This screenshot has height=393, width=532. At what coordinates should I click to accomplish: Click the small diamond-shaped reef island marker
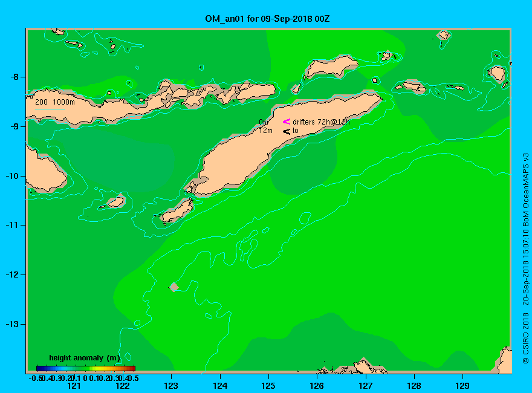point(174,287)
